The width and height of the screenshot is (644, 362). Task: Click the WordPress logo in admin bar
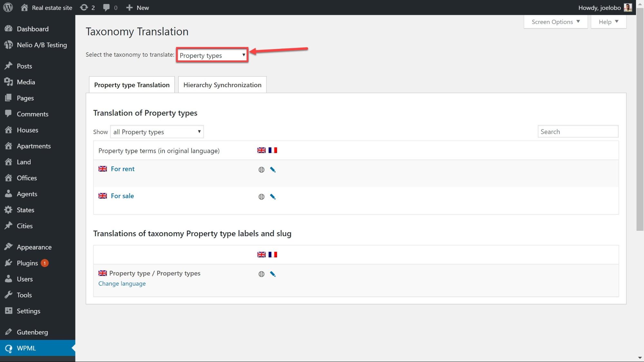tap(8, 7)
